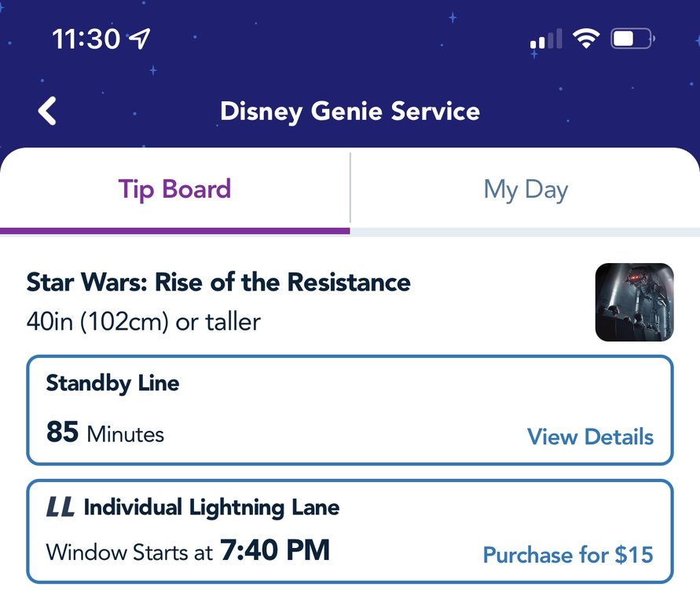Tap Purchase for $15 link
The image size is (700, 603).
(x=567, y=555)
